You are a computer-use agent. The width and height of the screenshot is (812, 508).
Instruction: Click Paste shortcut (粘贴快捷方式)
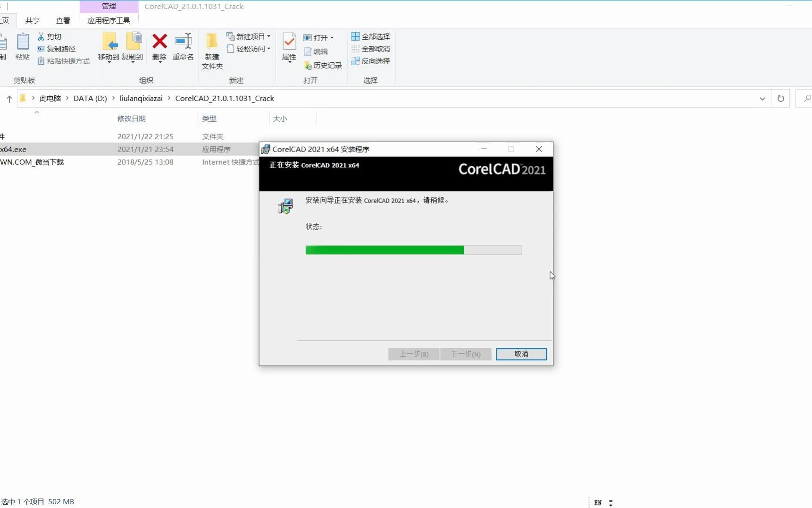coord(63,61)
